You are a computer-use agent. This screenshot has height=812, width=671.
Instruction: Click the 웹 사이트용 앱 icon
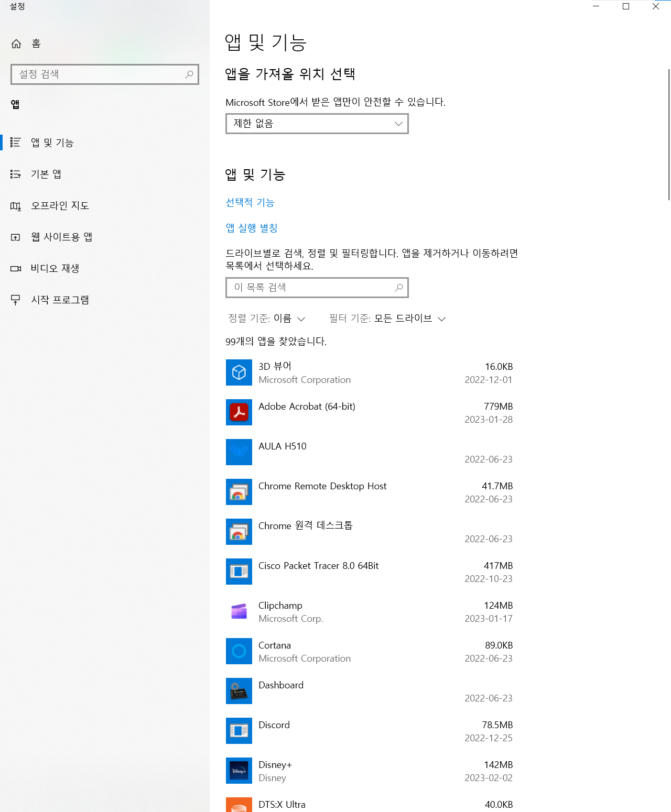[x=16, y=237]
